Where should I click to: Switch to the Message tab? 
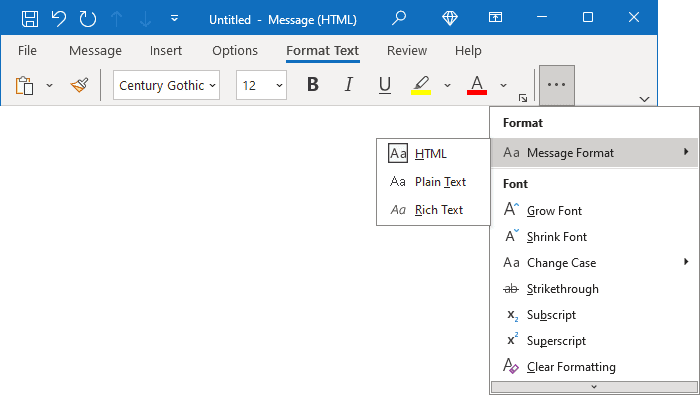point(95,50)
